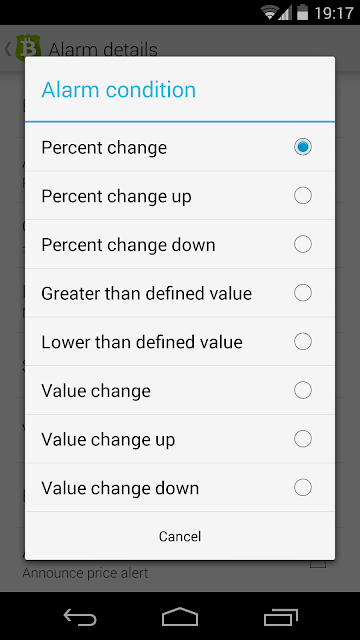The height and width of the screenshot is (640, 360).
Task: Tap the Wi-Fi status bar icon
Action: coord(270,13)
